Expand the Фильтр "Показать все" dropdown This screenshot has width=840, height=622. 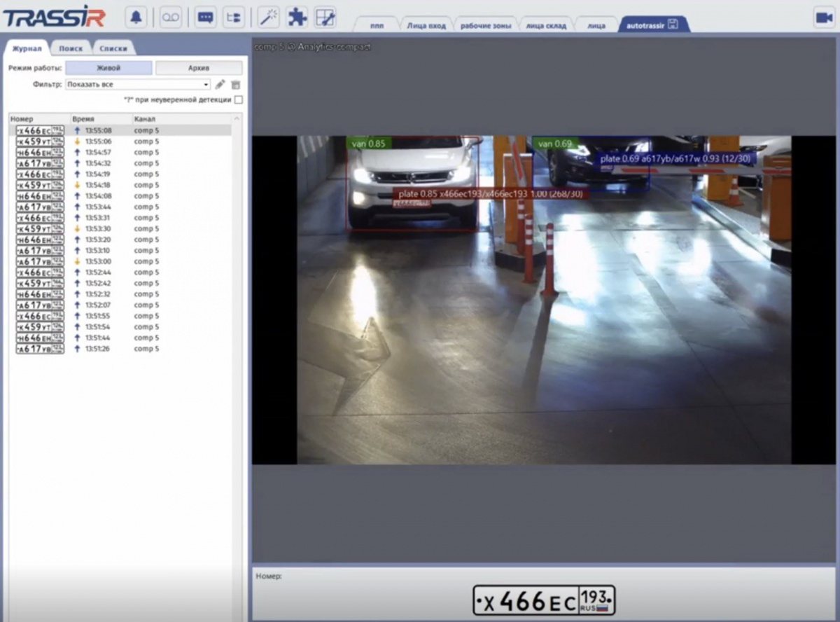[x=138, y=85]
